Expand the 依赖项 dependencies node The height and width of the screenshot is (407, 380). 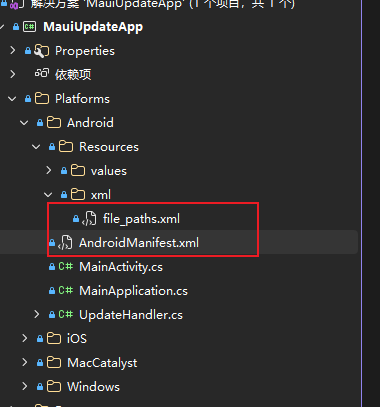(x=13, y=74)
